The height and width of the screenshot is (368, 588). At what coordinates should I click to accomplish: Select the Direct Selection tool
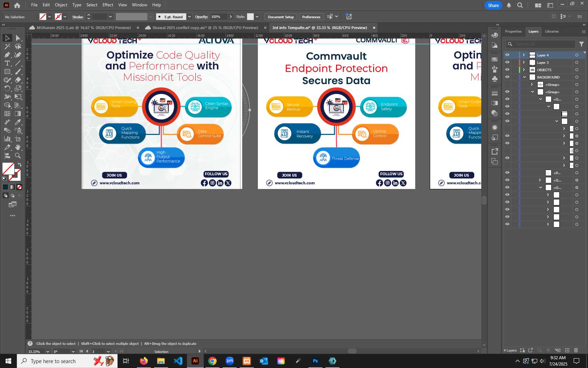click(x=18, y=38)
